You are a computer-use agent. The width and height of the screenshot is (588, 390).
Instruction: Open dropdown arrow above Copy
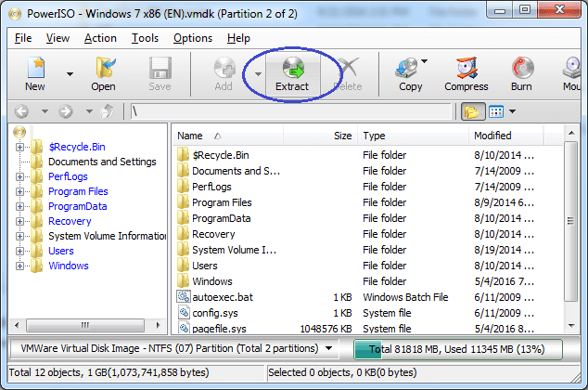tap(424, 61)
